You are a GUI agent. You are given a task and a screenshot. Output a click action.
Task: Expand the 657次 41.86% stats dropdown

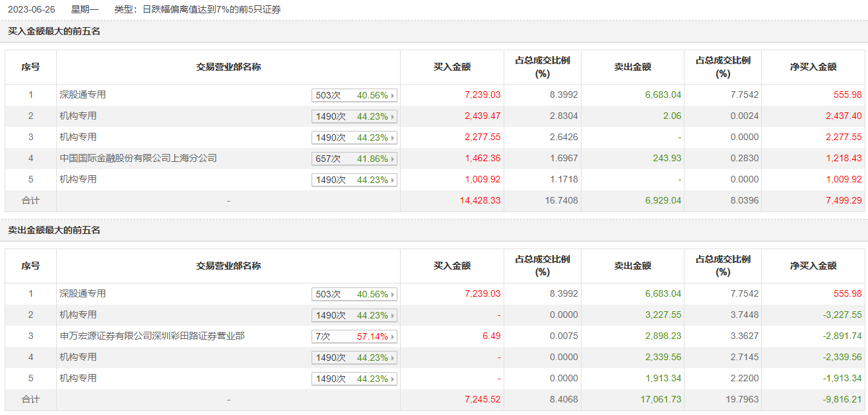[354, 159]
